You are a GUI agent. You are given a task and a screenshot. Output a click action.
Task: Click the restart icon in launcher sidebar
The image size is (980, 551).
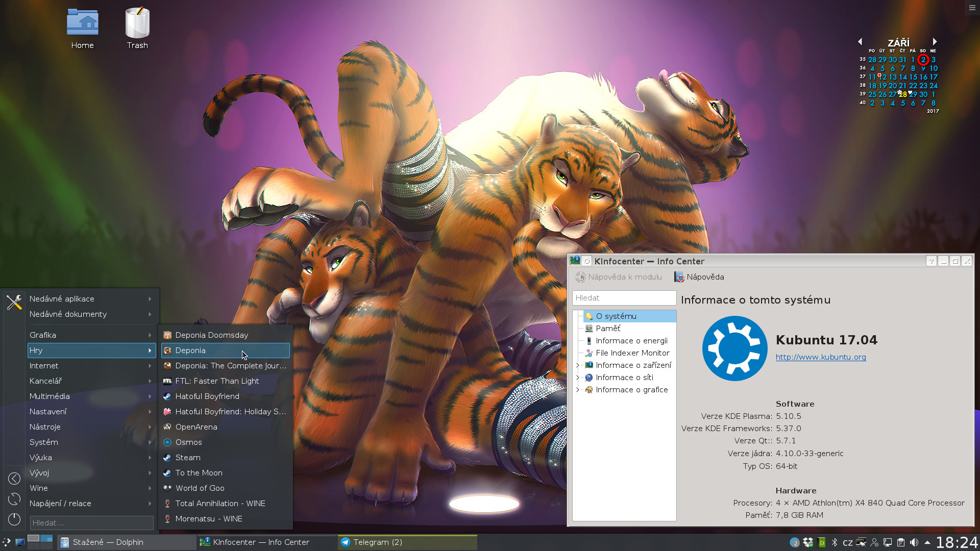point(14,499)
